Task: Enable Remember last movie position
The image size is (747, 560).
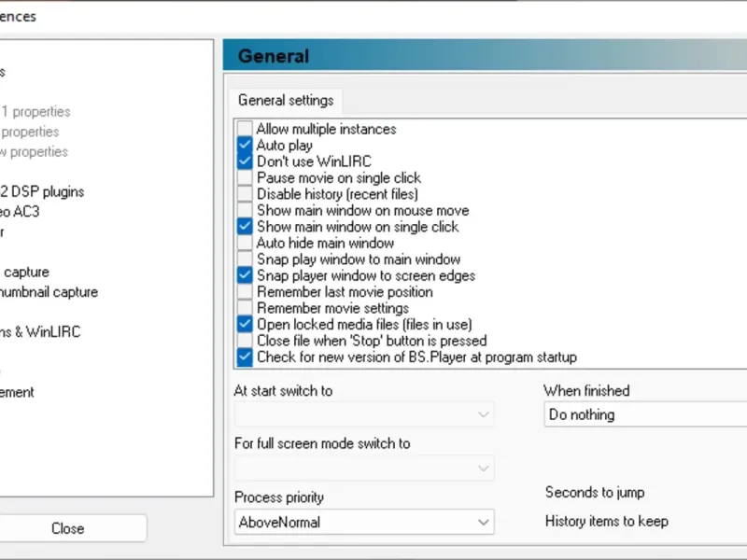Action: (245, 292)
